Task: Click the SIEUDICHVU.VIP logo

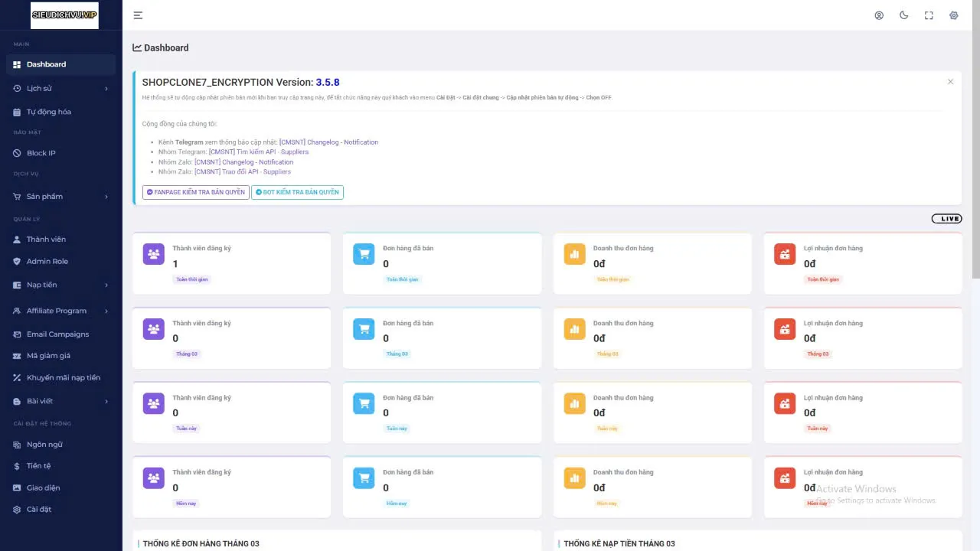Action: 64,15
